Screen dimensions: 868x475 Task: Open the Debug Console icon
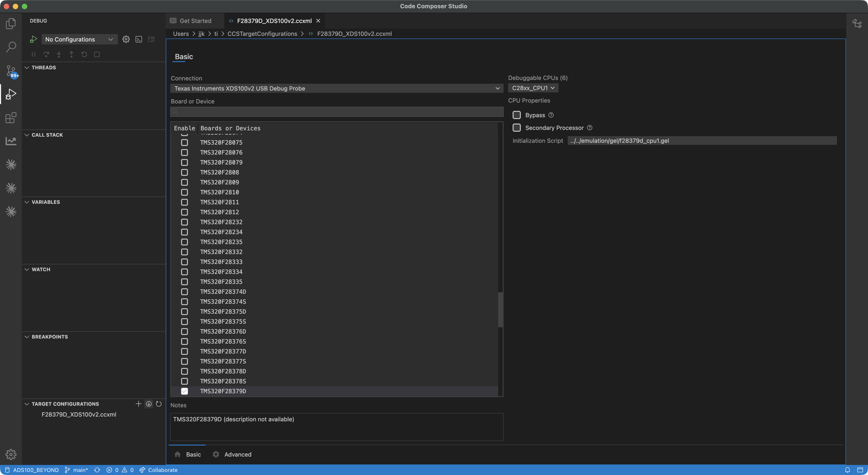(139, 39)
